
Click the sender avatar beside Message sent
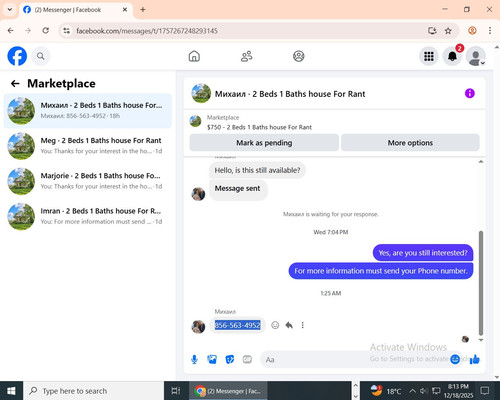(x=198, y=194)
